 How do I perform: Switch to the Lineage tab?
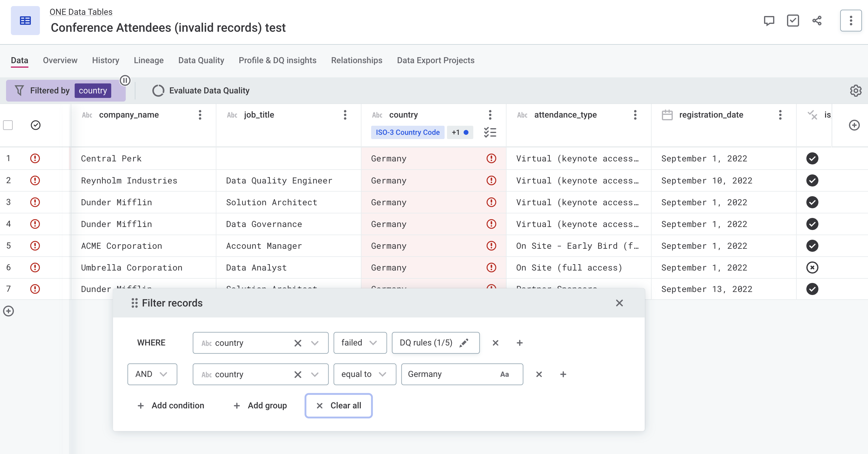coord(149,60)
